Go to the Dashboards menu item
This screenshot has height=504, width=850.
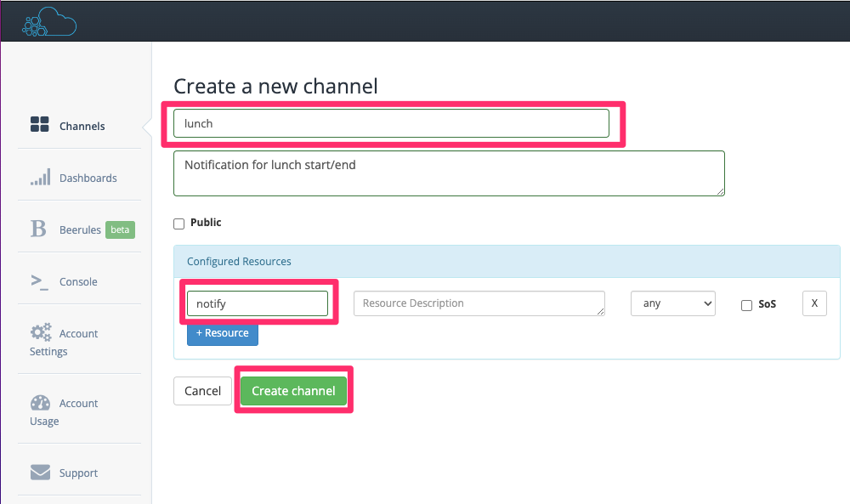(x=88, y=178)
